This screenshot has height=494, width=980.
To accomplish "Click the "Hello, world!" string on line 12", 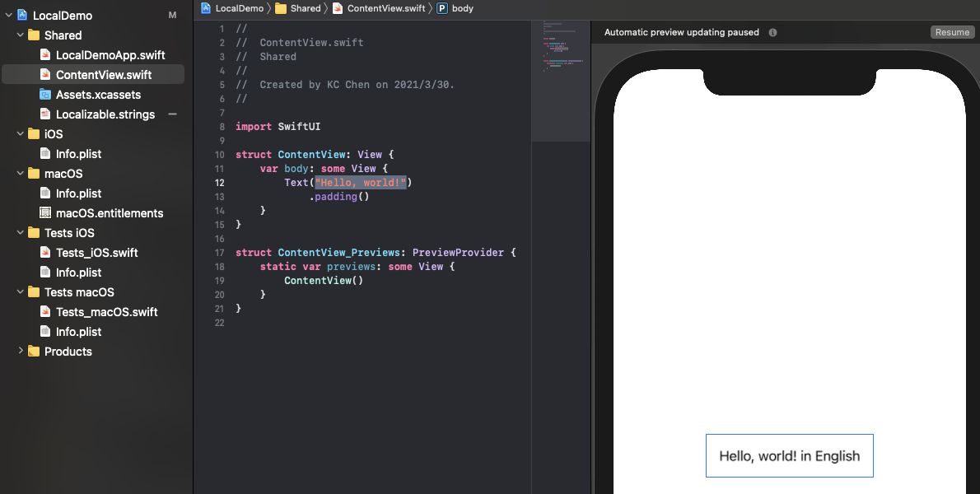I will 361,182.
